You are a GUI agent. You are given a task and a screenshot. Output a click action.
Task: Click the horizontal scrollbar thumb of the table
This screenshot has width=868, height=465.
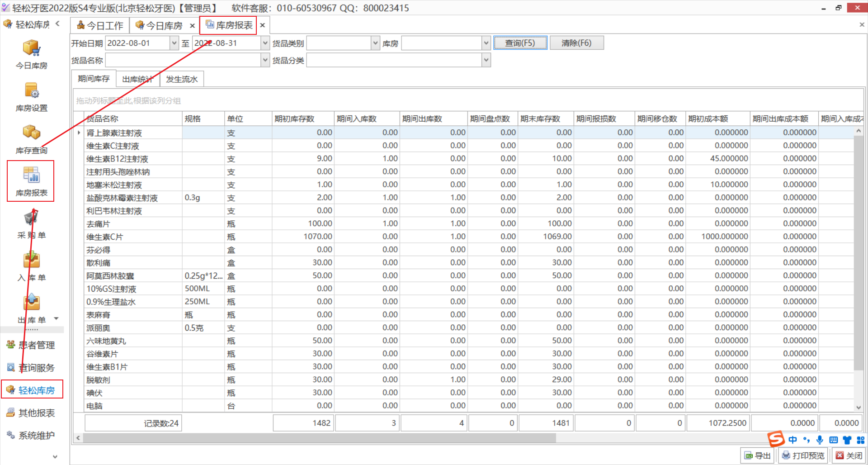click(x=319, y=438)
